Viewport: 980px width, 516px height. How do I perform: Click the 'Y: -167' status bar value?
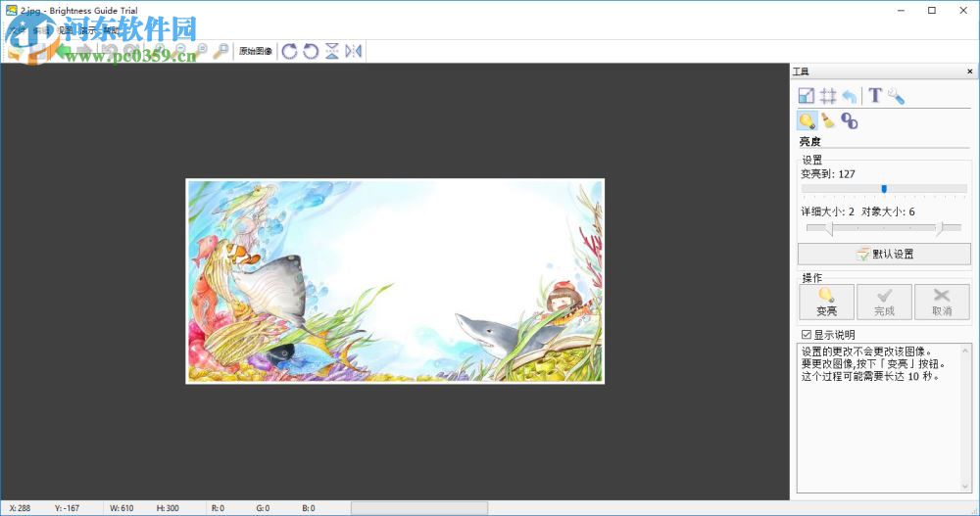coord(67,508)
